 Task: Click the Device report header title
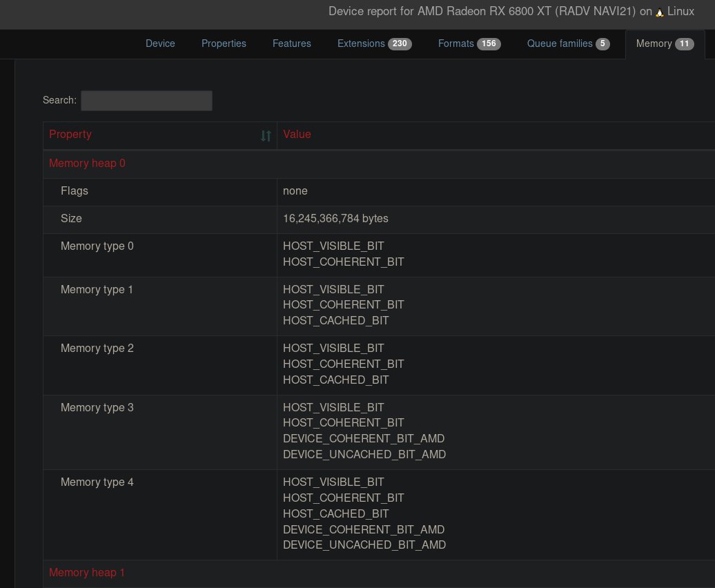click(x=511, y=12)
